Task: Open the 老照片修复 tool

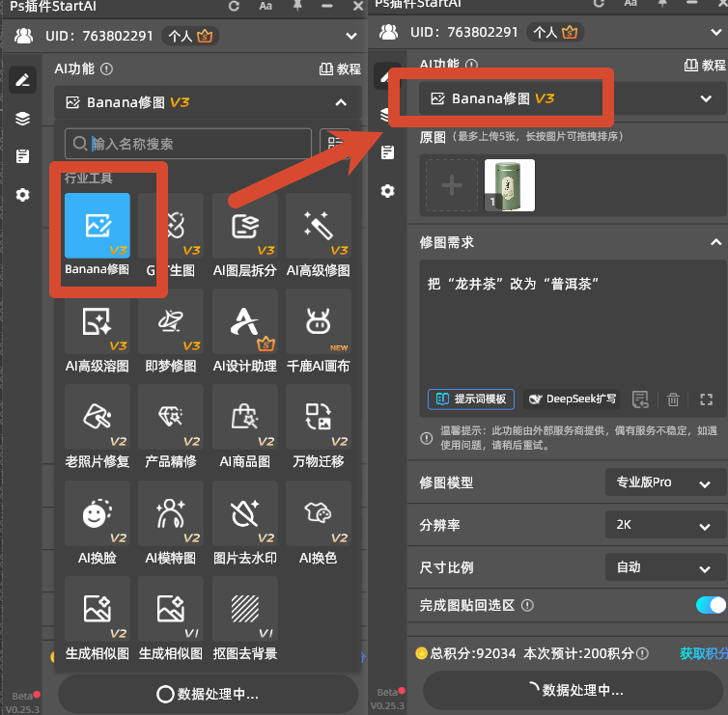Action: point(98,417)
